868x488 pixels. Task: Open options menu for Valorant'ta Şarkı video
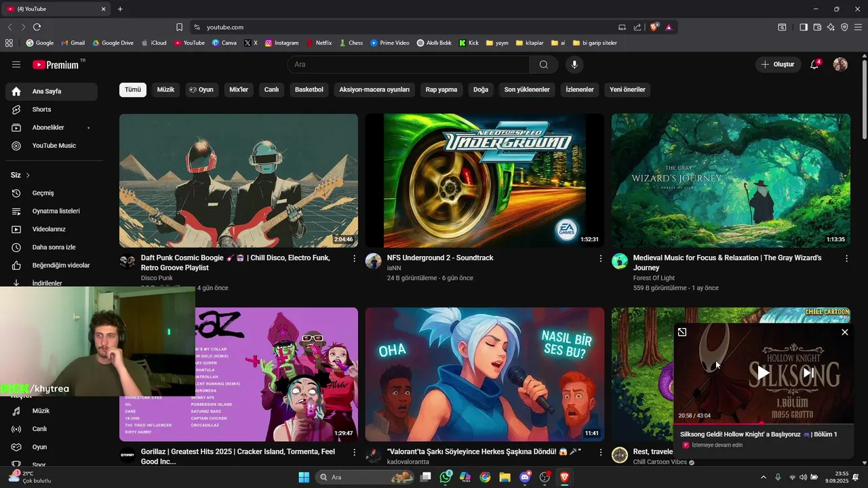[600, 452]
